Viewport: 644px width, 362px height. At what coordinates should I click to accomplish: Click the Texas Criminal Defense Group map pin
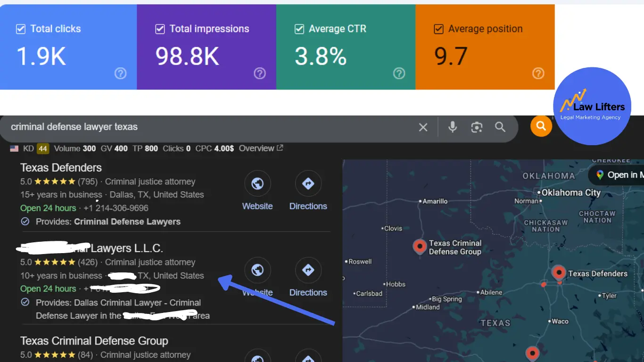[x=420, y=247]
